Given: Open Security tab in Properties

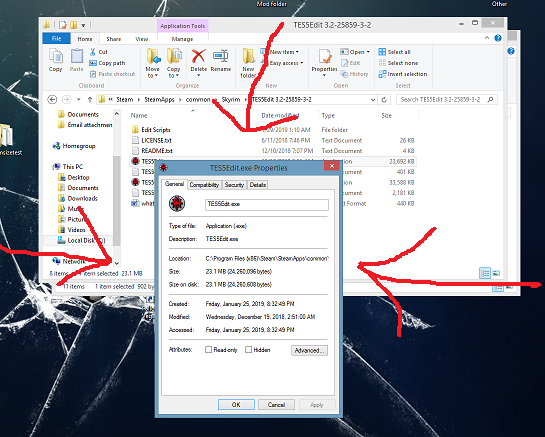Looking at the screenshot, I should tap(234, 185).
